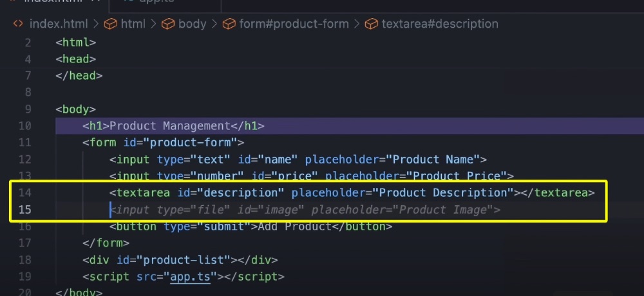
Task: Click line number 15 in the gutter
Action: (x=24, y=210)
